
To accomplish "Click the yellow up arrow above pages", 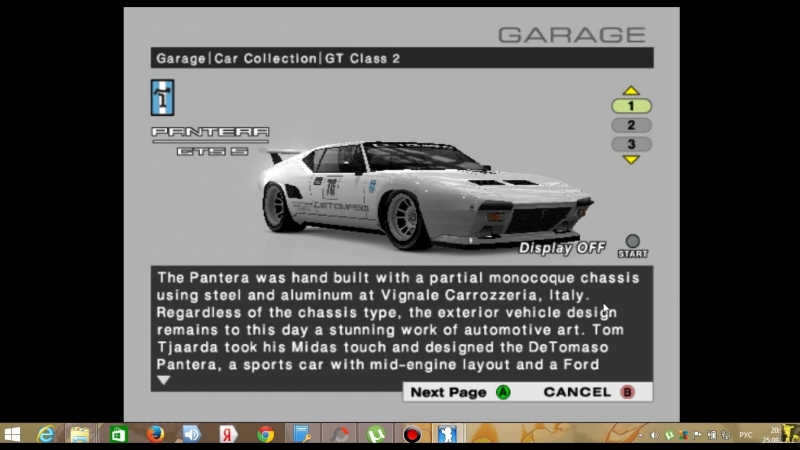I will [631, 91].
